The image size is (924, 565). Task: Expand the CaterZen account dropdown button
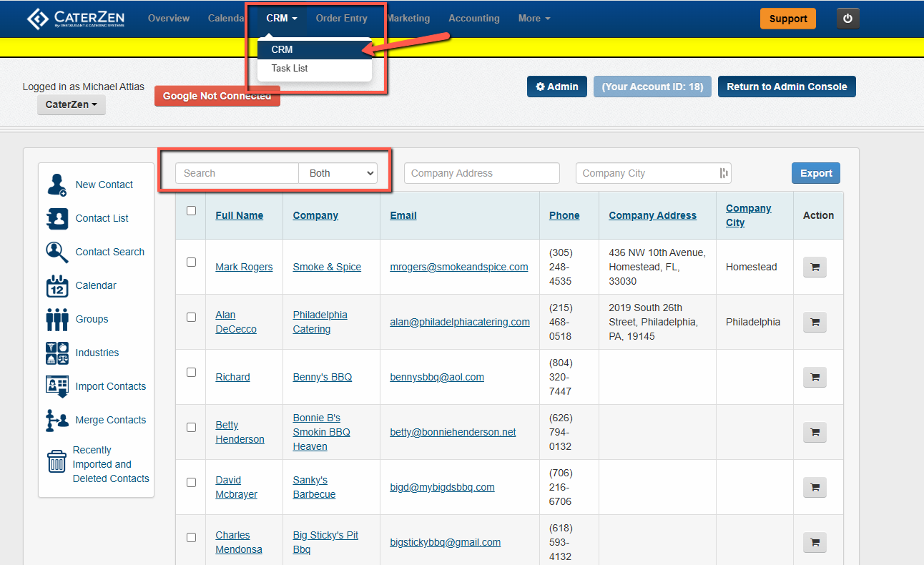(72, 104)
